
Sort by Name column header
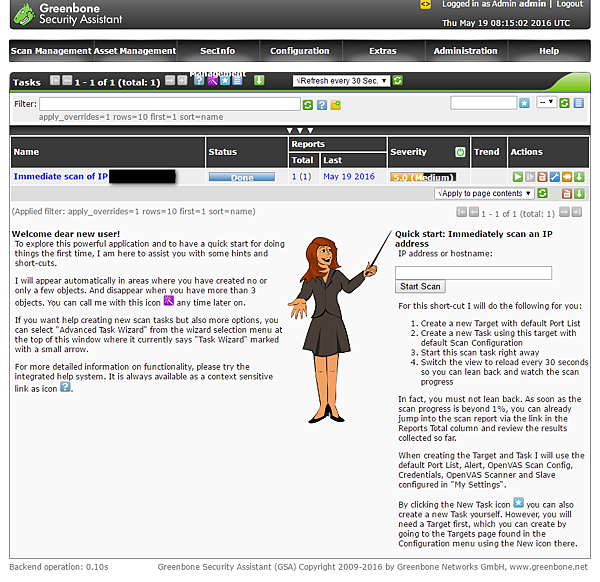point(26,152)
